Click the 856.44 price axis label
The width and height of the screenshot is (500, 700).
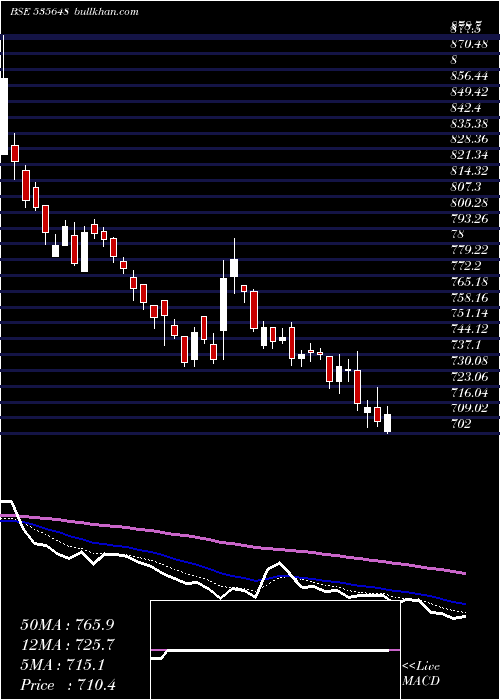point(468,76)
